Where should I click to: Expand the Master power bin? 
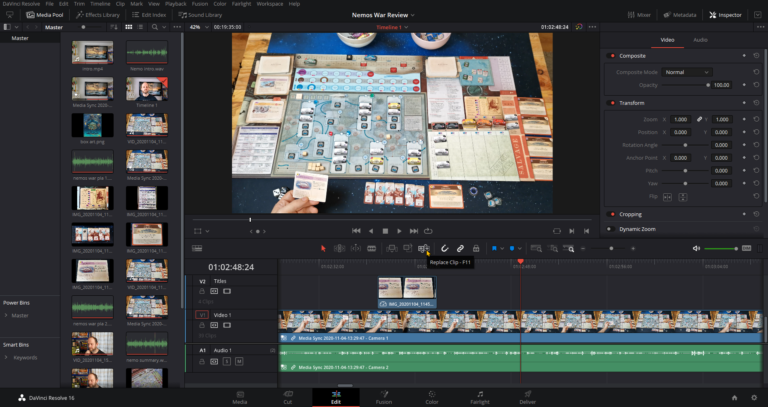6,315
